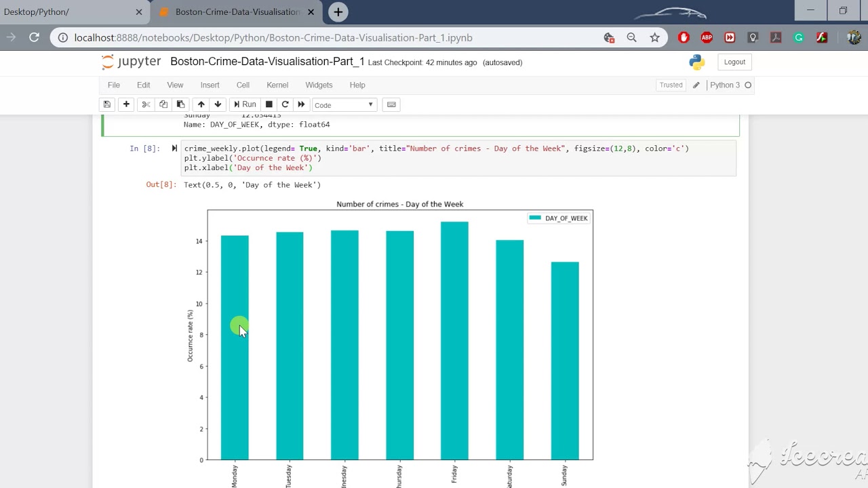Click the Tuesday bar in the chart
This screenshot has height=488, width=868.
point(290,346)
